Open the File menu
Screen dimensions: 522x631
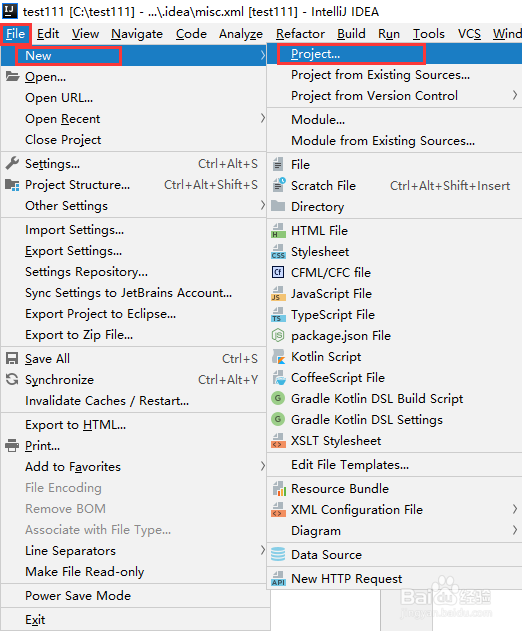pos(15,34)
